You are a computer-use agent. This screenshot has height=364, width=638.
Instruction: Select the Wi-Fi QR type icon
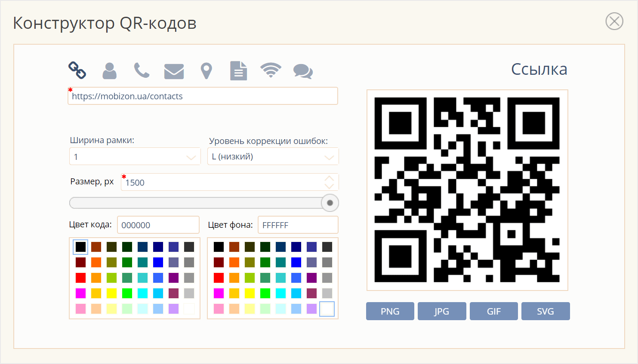click(271, 70)
